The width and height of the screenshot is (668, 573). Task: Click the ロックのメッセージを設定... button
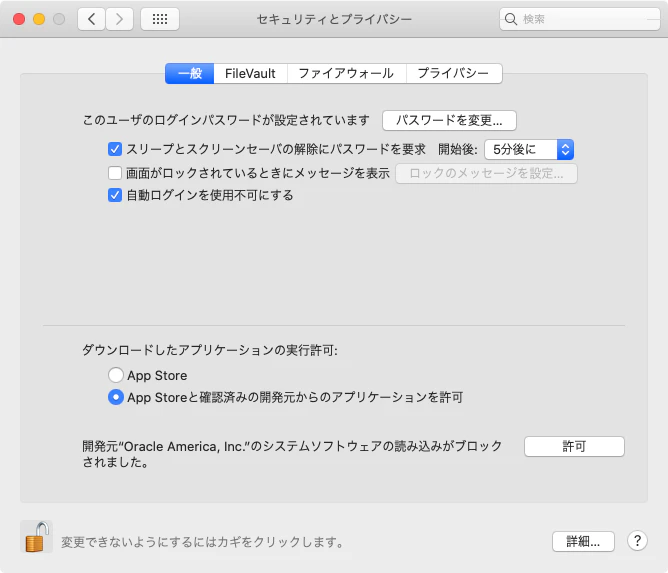pyautogui.click(x=486, y=173)
